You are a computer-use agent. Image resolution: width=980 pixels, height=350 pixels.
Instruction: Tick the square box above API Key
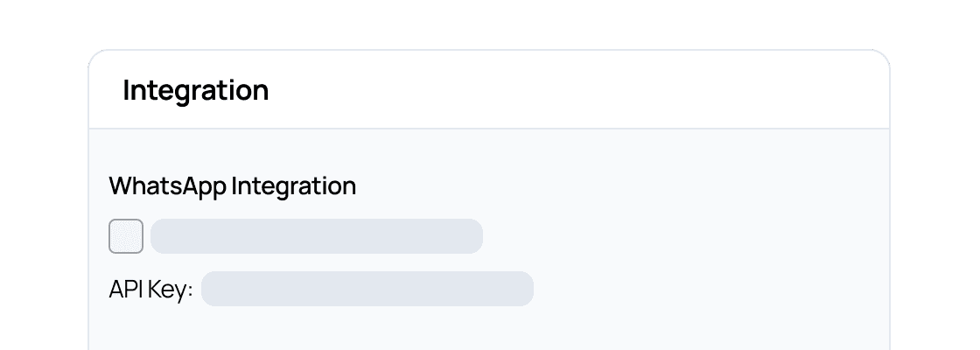click(x=126, y=236)
